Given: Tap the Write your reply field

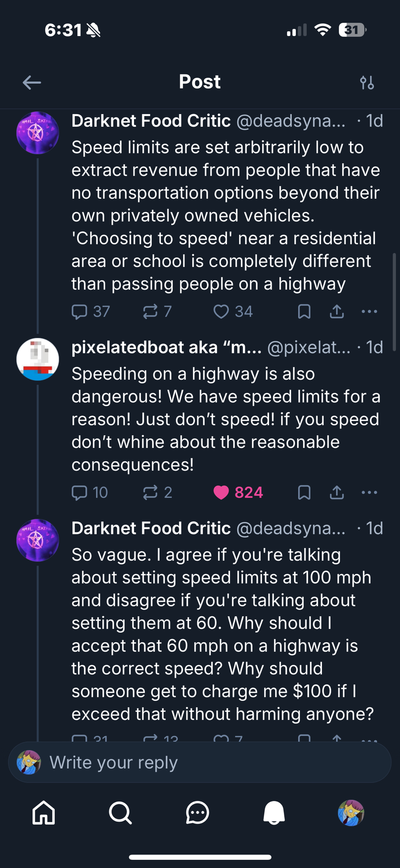Looking at the screenshot, I should (200, 763).
